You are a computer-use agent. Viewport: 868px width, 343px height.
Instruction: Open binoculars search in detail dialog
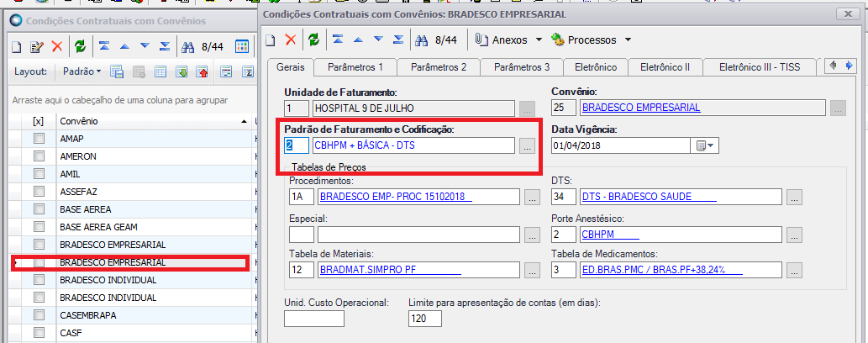[423, 40]
